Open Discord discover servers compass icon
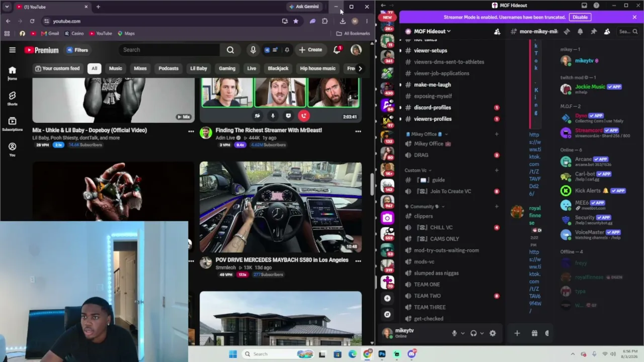This screenshot has width=644, height=362. 387,314
